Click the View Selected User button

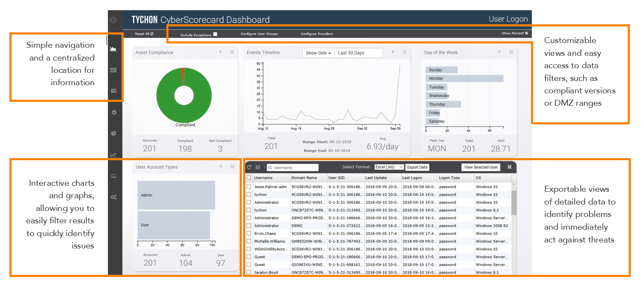tap(481, 167)
